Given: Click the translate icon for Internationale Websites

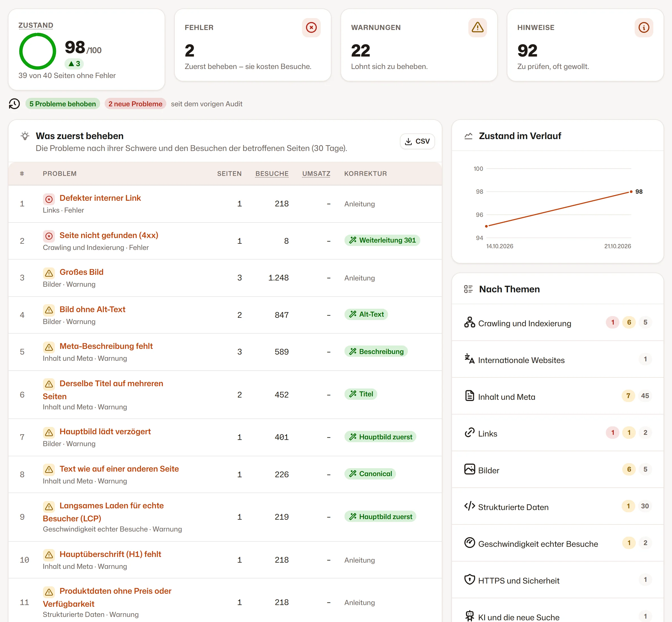Looking at the screenshot, I should pyautogui.click(x=469, y=359).
